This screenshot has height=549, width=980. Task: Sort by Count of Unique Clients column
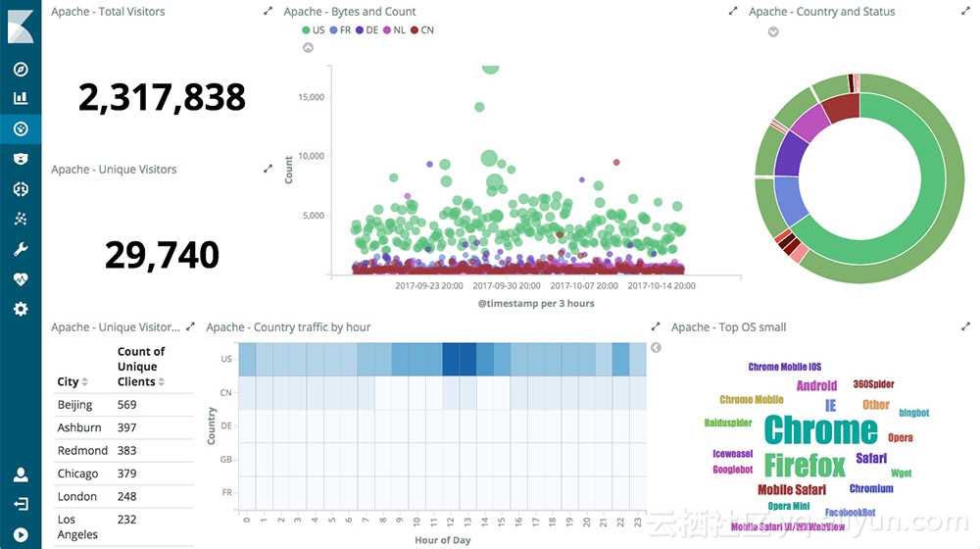coord(141,367)
